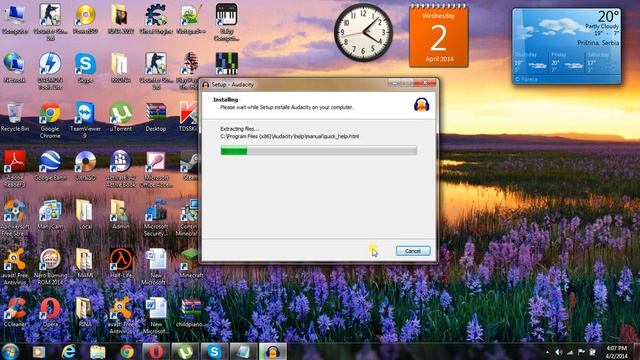
Task: Select the PowerISO desktop shortcut
Action: [x=85, y=19]
